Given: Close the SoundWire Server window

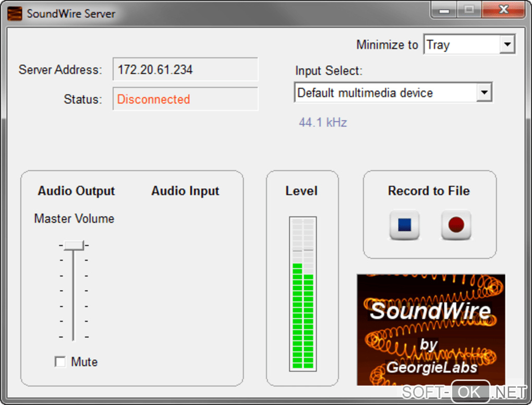Looking at the screenshot, I should [x=503, y=10].
